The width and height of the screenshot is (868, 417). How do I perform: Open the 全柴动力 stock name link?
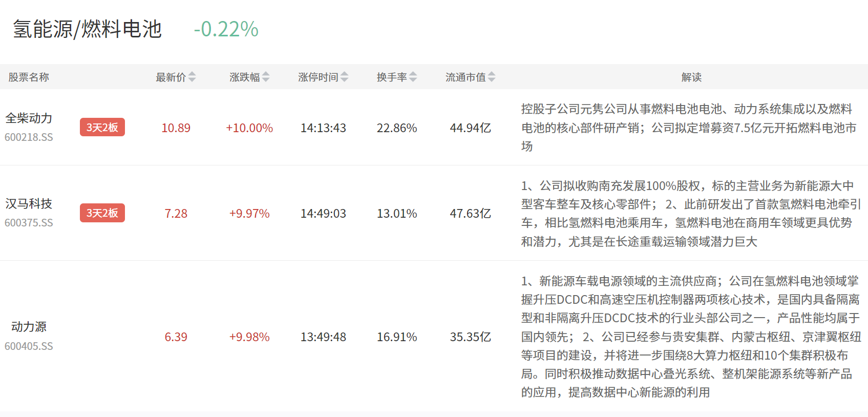29,118
